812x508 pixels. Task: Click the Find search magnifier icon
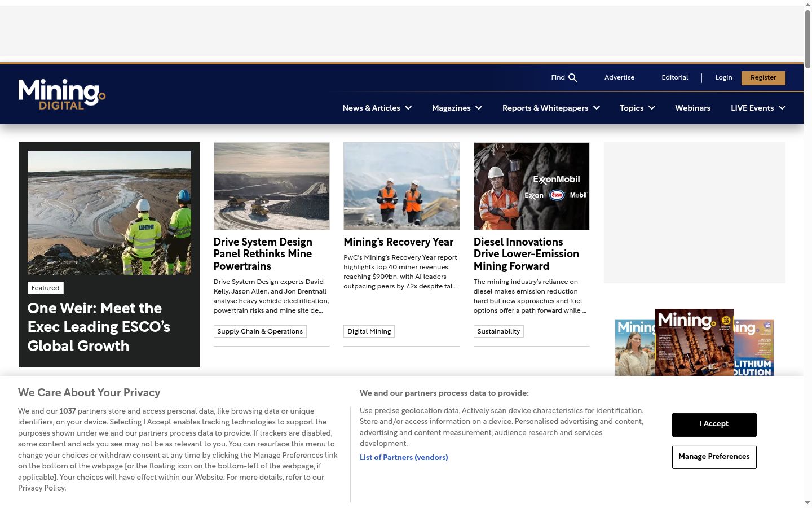[x=573, y=78]
